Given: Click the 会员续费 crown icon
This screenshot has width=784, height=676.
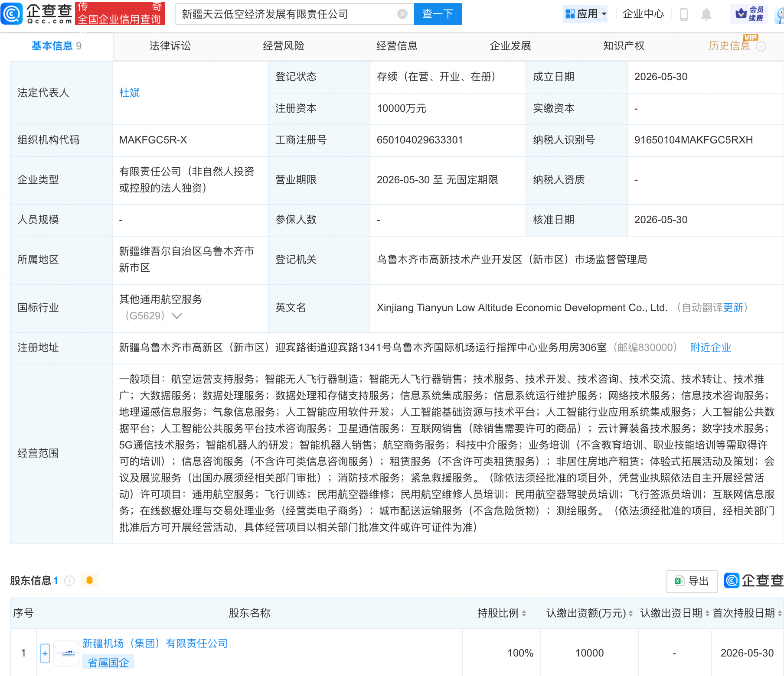Looking at the screenshot, I should coord(749,14).
